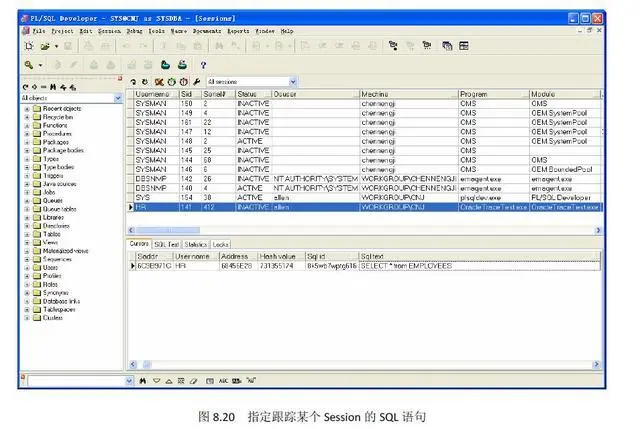640x429 pixels.
Task: Click the Username column header in sessions grid
Action: click(x=157, y=94)
